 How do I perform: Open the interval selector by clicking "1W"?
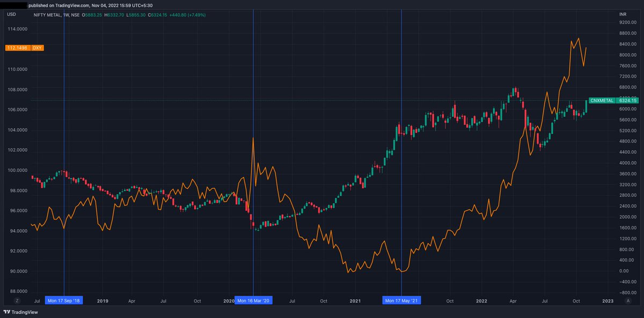pos(65,16)
